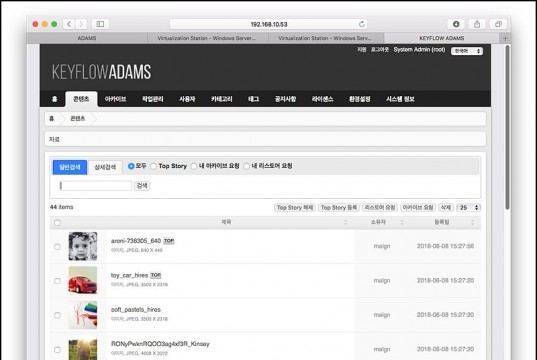
Task: Add a new tab with plus icon
Action: click(x=505, y=38)
